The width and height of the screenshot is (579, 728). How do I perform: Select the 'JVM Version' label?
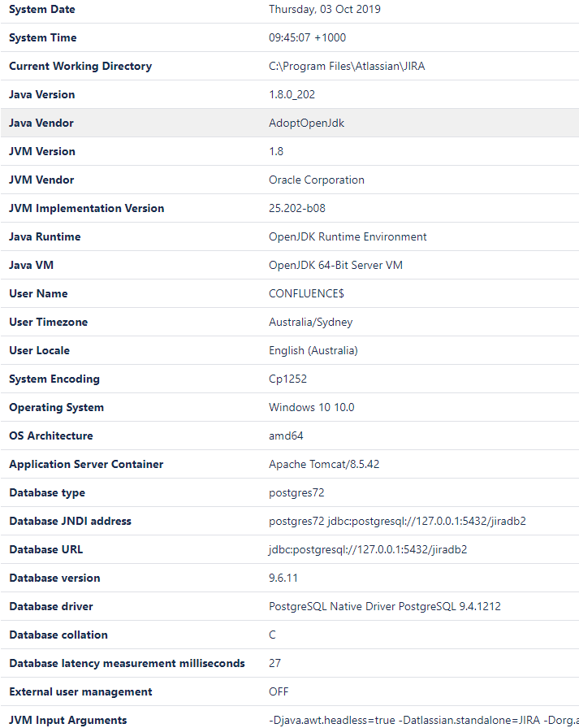(41, 151)
